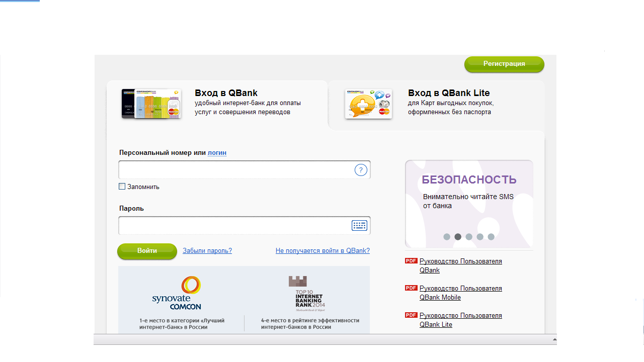Open the Не получается войти в QBank? link
644x362 pixels.
click(323, 251)
